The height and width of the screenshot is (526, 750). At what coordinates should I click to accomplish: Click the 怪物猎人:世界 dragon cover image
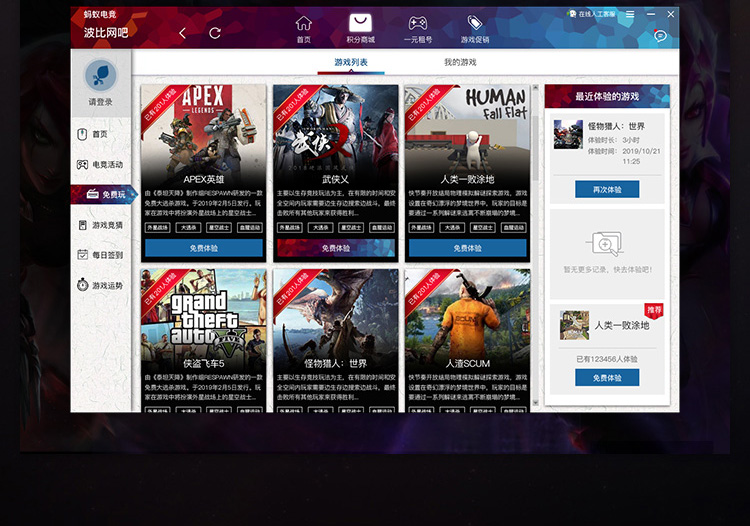[x=335, y=313]
